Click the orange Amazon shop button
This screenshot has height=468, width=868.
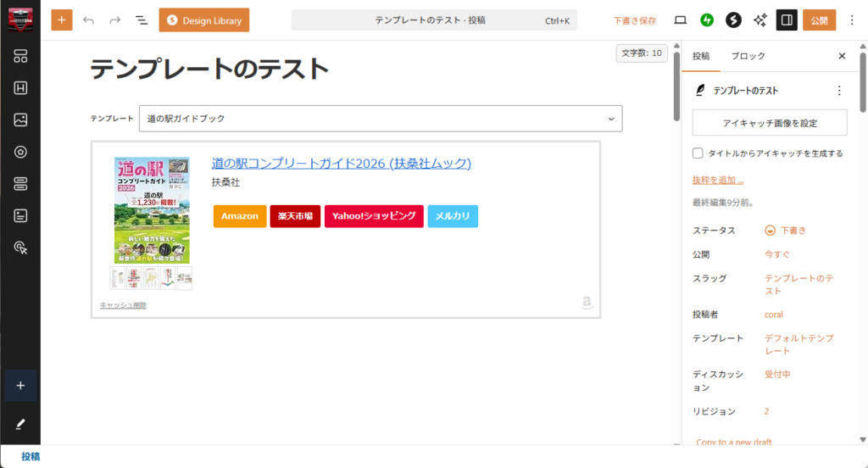(x=240, y=216)
